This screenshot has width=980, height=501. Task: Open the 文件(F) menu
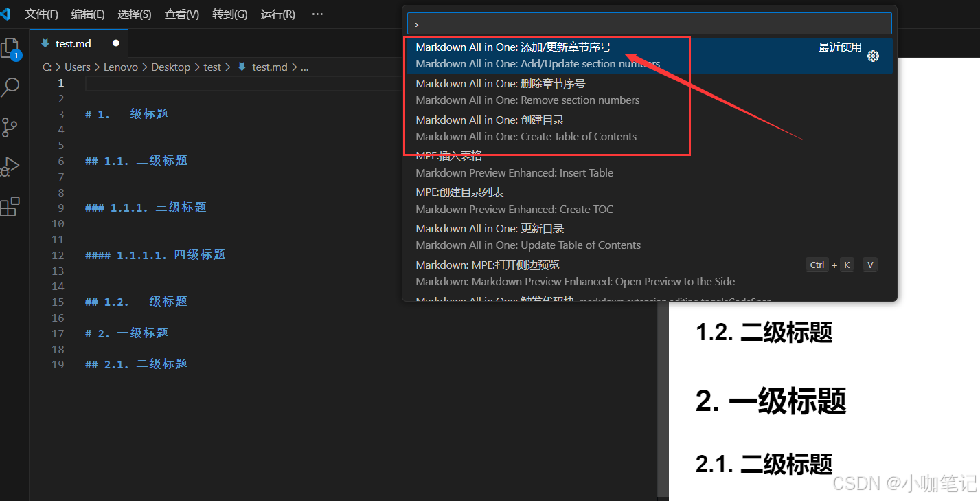point(41,14)
